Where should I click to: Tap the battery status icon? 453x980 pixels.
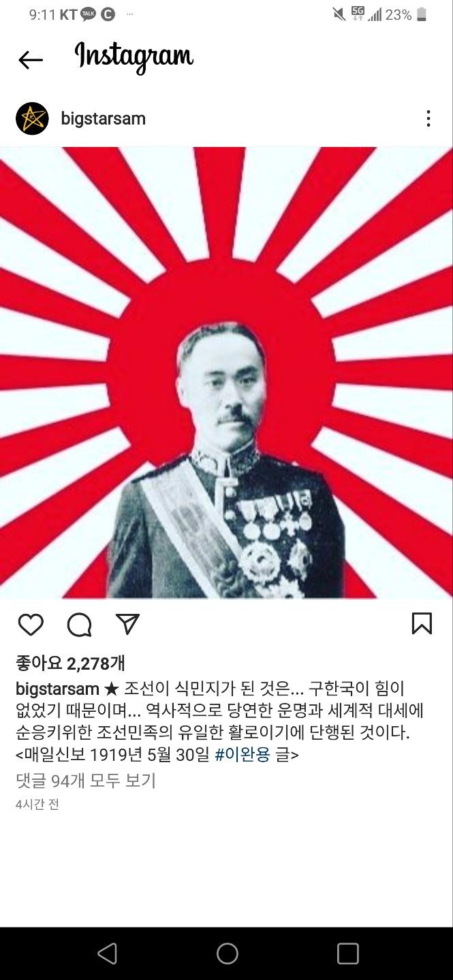click(422, 14)
